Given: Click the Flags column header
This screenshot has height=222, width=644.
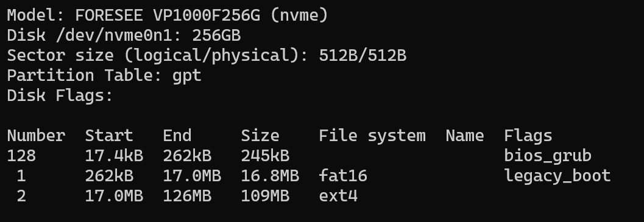Looking at the screenshot, I should tap(528, 136).
